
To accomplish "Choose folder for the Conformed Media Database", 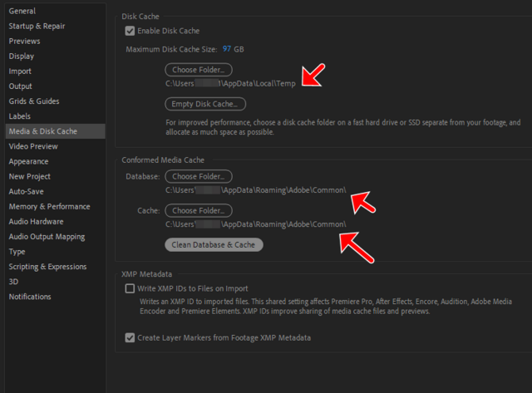I will (199, 176).
